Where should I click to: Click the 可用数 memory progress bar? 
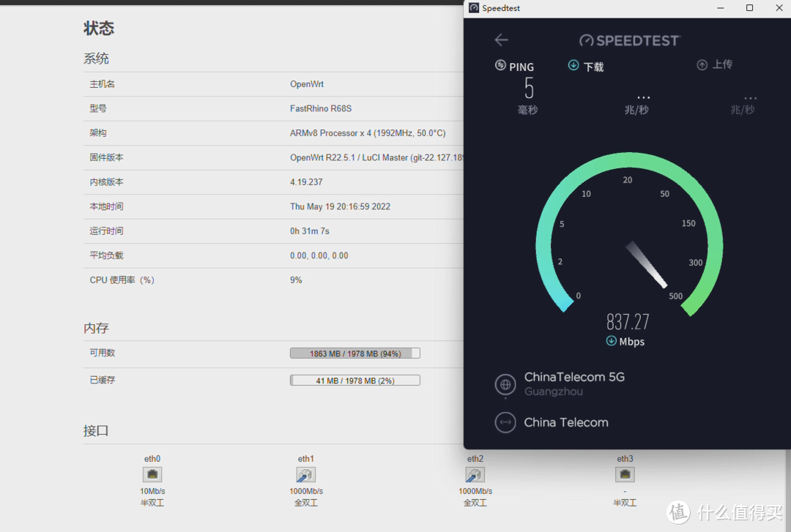pyautogui.click(x=355, y=353)
